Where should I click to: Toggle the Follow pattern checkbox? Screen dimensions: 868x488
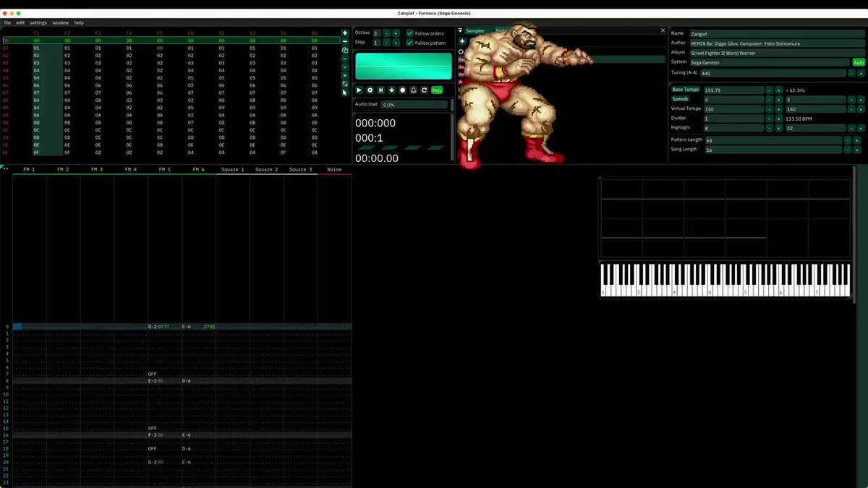(410, 43)
